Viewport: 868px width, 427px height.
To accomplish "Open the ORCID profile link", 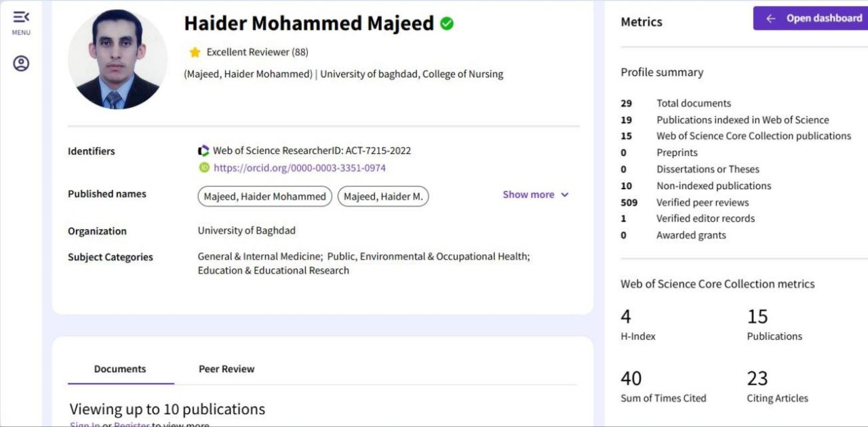I will point(299,168).
